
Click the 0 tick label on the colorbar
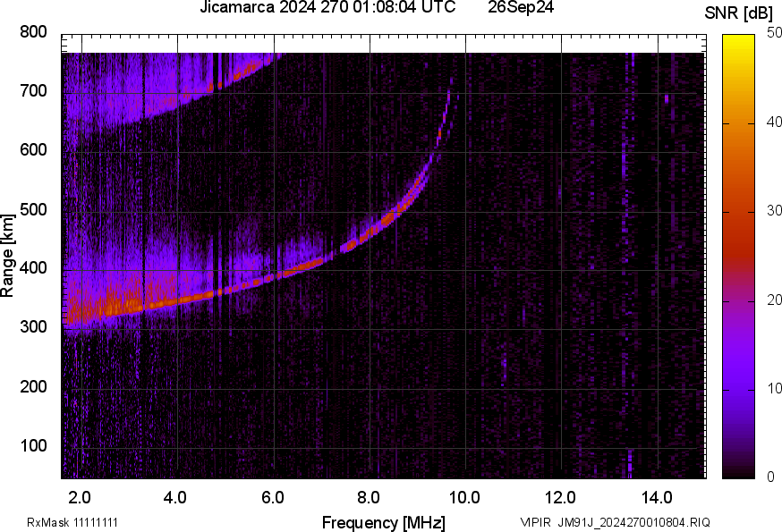(770, 477)
